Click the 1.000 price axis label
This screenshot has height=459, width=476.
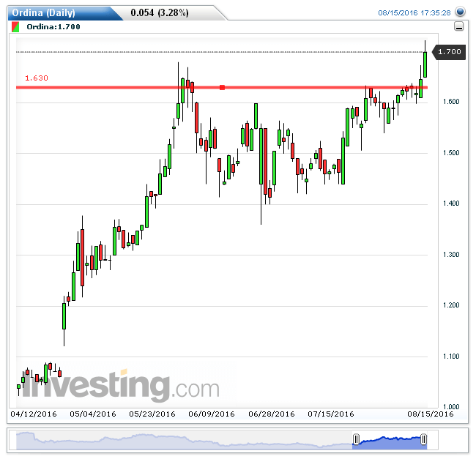point(451,406)
